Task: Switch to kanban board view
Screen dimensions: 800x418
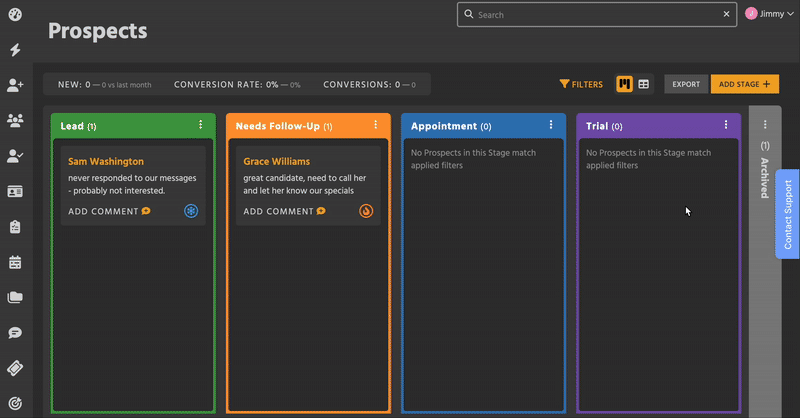Action: pos(624,84)
